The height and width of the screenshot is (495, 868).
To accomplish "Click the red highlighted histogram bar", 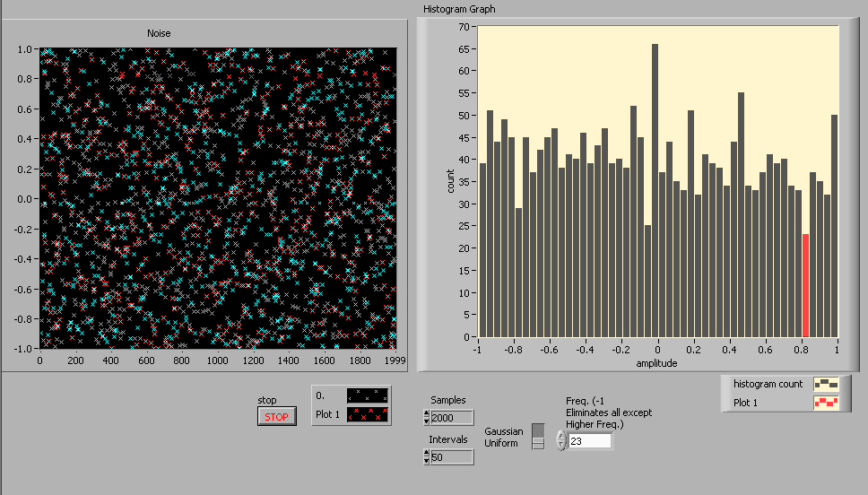I will coord(805,285).
